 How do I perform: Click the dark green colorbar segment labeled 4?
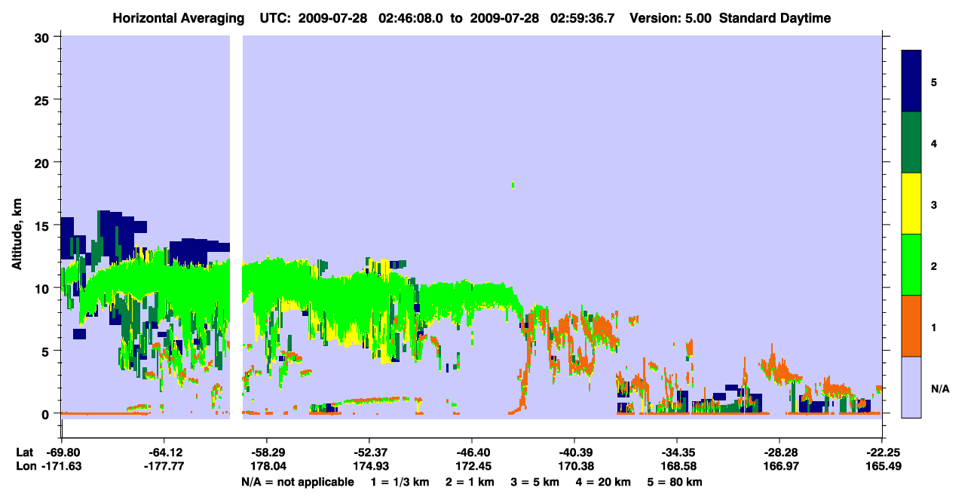911,143
